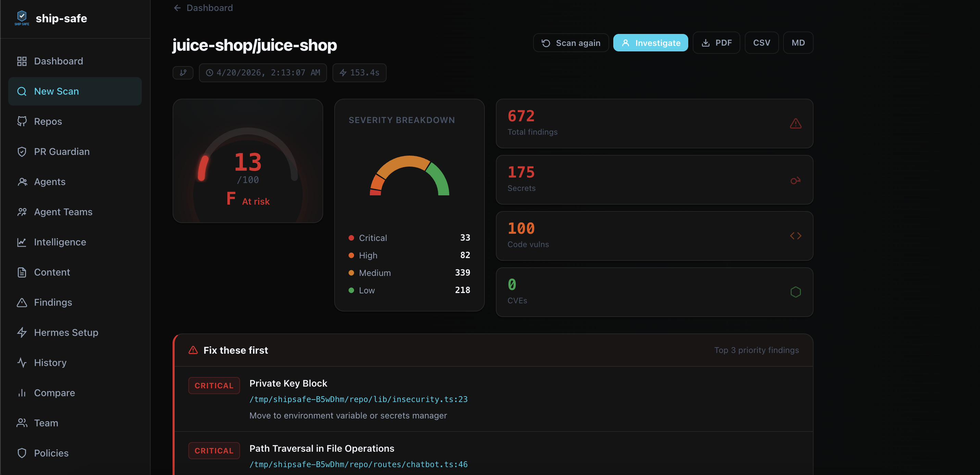Click the F At risk grade label

click(248, 199)
